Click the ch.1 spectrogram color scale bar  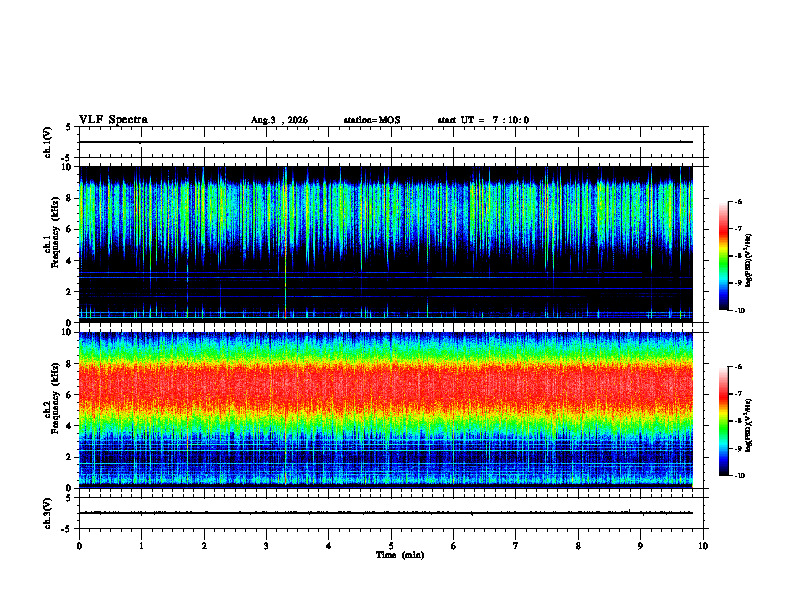click(723, 256)
